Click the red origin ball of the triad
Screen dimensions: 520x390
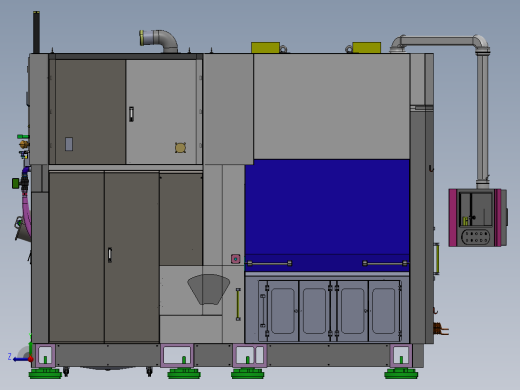pyautogui.click(x=30, y=359)
